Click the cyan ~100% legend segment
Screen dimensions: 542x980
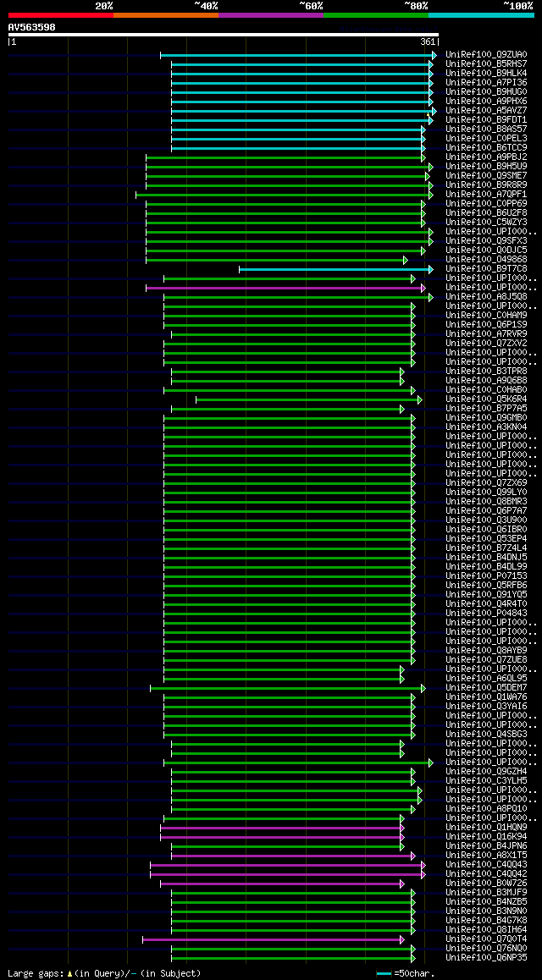coord(481,14)
